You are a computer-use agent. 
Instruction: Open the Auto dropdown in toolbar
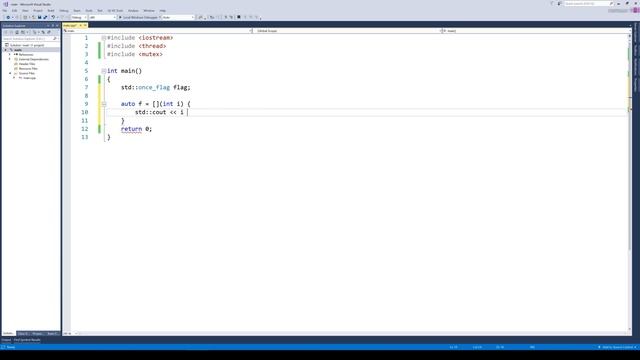click(x=178, y=17)
